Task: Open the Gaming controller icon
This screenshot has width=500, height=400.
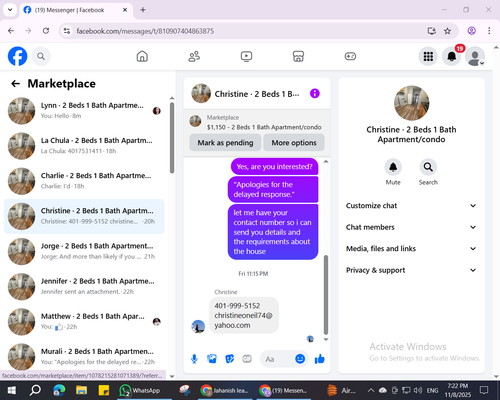Action: [x=350, y=56]
